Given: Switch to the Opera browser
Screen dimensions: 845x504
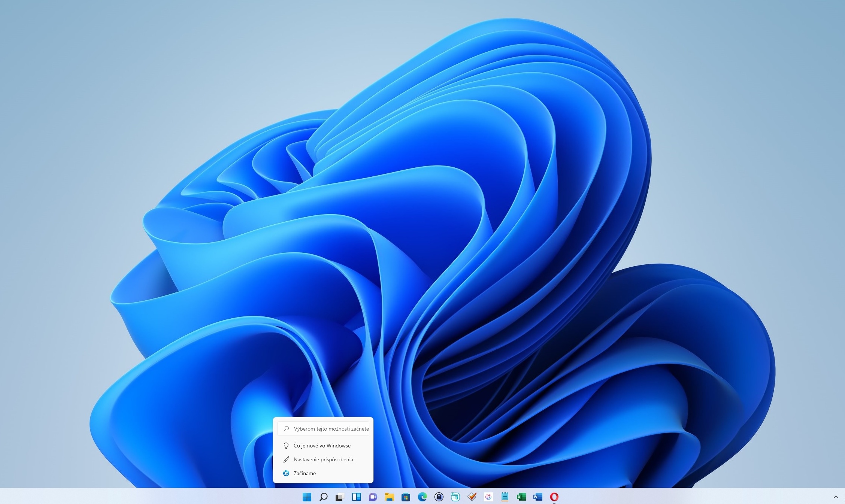Looking at the screenshot, I should 554,497.
